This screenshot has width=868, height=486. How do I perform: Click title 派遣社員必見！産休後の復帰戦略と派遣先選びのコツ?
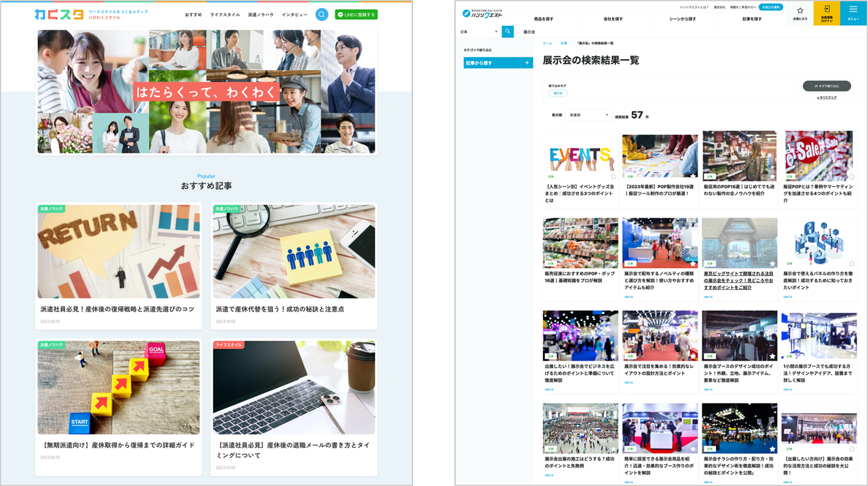pyautogui.click(x=118, y=309)
